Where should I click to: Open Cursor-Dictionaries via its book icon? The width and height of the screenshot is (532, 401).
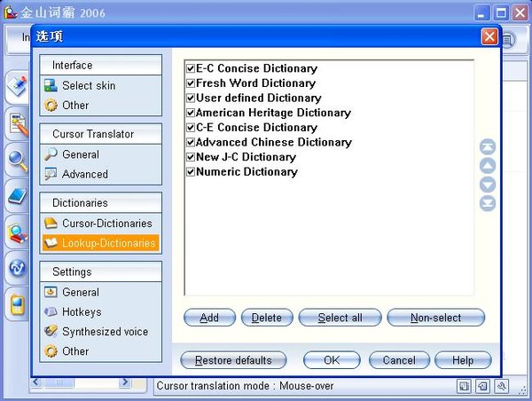pos(51,224)
